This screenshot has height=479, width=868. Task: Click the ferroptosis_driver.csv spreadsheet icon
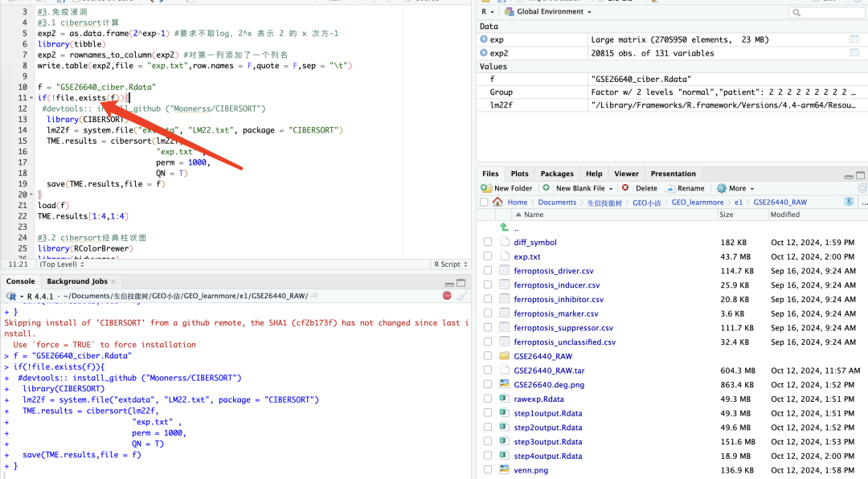pyautogui.click(x=504, y=271)
